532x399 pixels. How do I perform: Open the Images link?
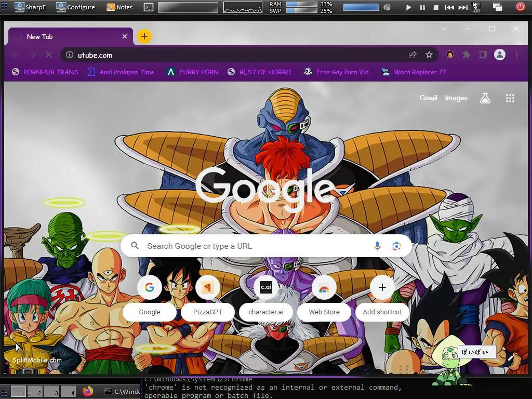click(456, 98)
